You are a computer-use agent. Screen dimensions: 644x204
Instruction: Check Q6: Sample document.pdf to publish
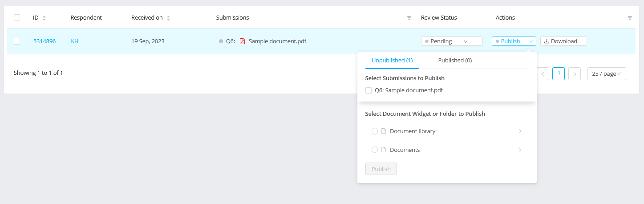[369, 90]
